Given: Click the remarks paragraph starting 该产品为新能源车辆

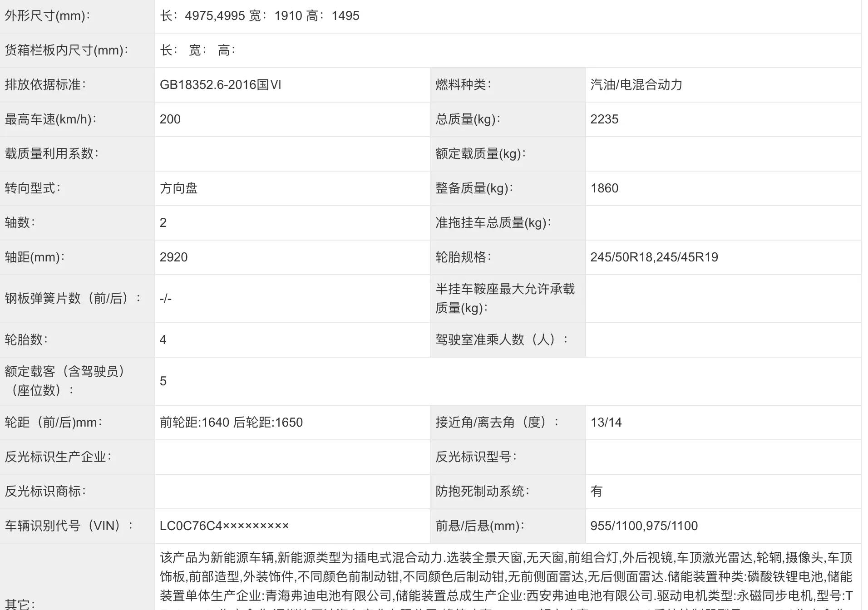Looking at the screenshot, I should [506, 580].
